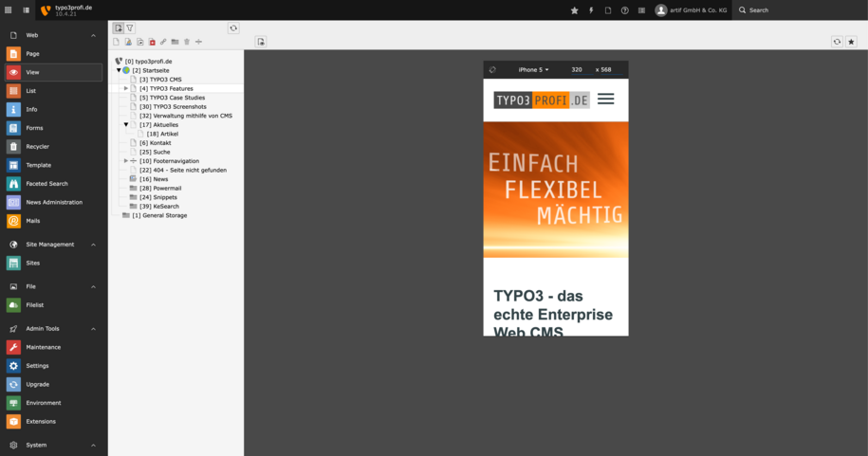The height and width of the screenshot is (456, 868).
Task: Open the Template module
Action: click(53, 165)
